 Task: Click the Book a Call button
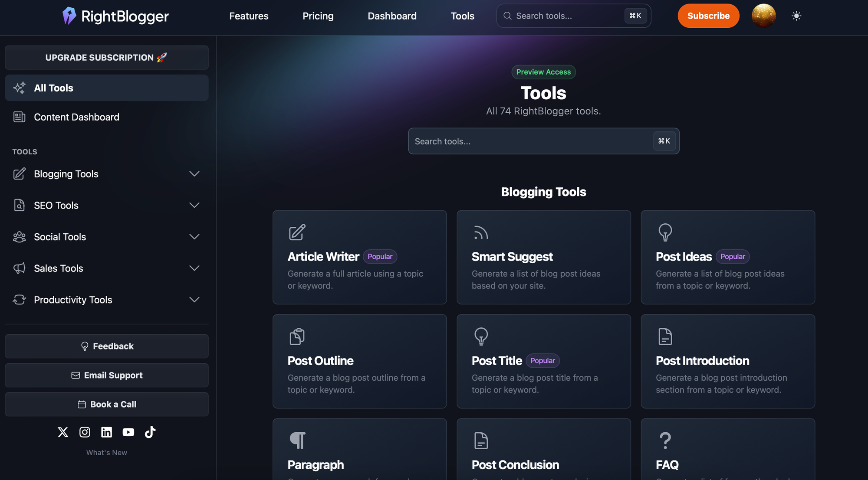[107, 404]
